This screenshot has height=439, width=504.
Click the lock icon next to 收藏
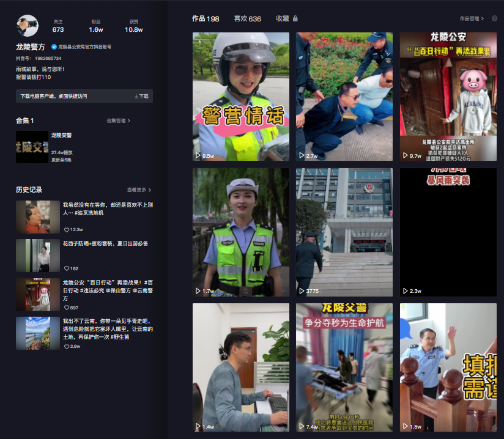295,19
